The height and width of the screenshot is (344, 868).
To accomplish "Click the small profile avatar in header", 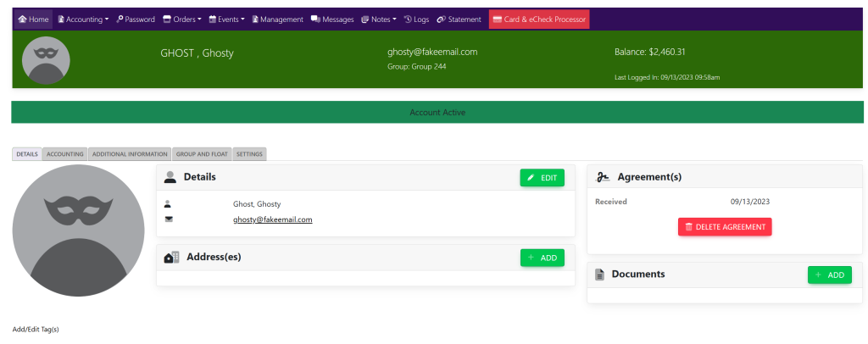I will click(x=46, y=60).
